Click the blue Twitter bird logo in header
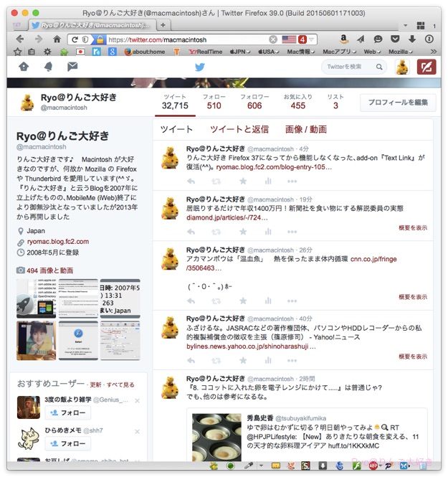 pos(200,67)
